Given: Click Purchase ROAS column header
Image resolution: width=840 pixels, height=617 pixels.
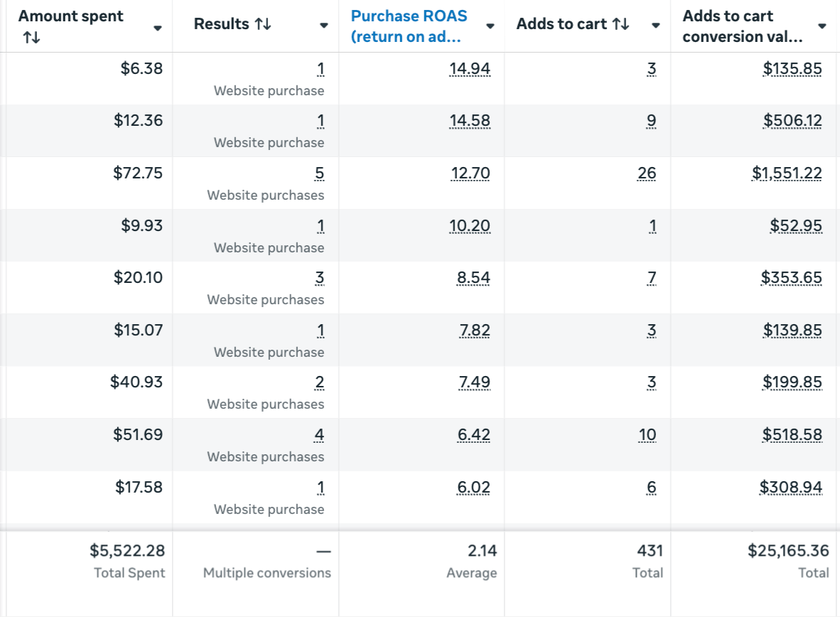Looking at the screenshot, I should pyautogui.click(x=409, y=26).
